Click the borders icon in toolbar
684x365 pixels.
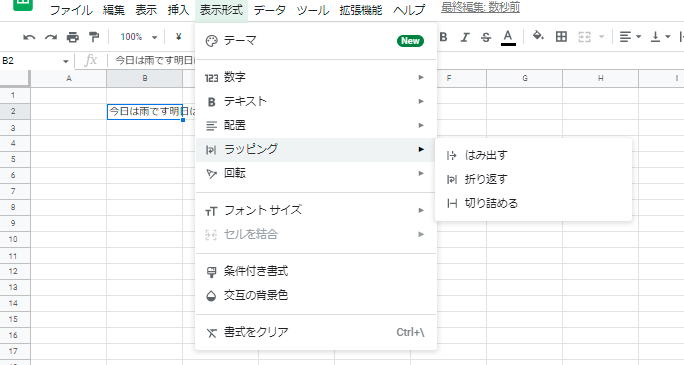tap(561, 37)
